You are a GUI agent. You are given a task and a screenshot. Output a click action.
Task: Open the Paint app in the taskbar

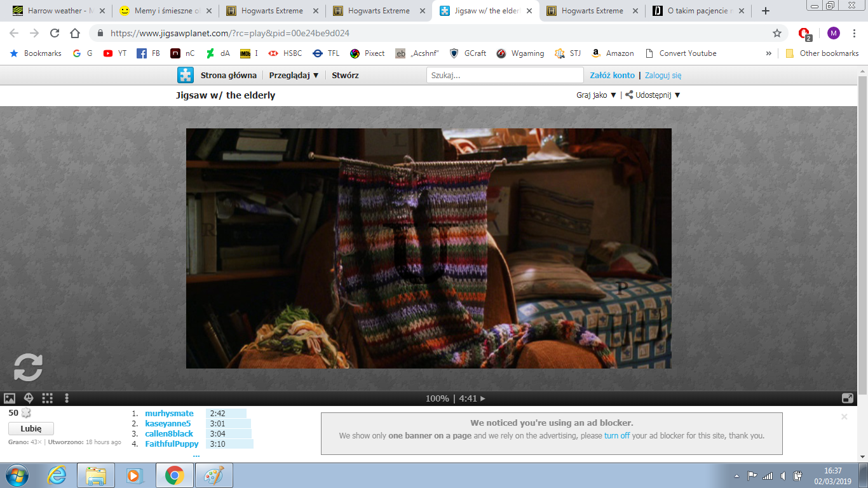point(214,475)
